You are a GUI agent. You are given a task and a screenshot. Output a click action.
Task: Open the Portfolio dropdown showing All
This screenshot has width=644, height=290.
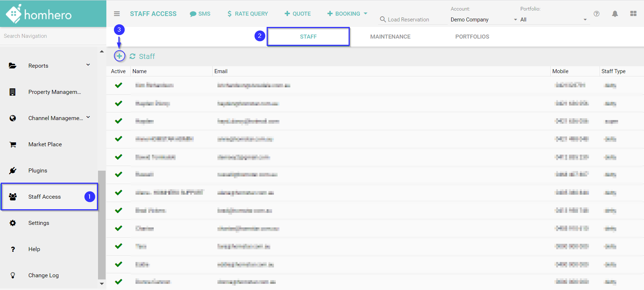[x=553, y=20]
